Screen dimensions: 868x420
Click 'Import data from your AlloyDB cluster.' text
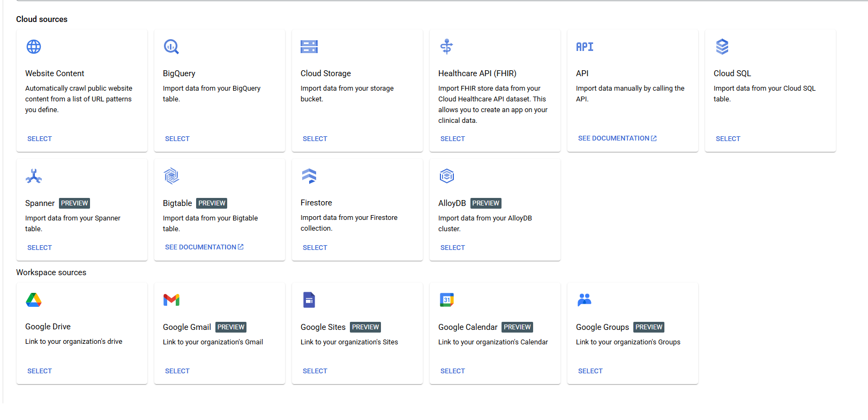point(485,224)
